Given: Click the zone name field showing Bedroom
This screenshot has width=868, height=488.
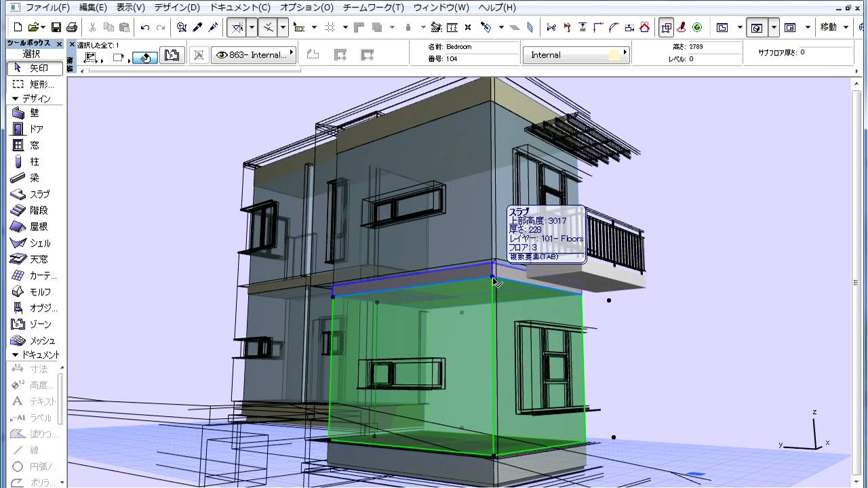Looking at the screenshot, I should click(x=483, y=47).
